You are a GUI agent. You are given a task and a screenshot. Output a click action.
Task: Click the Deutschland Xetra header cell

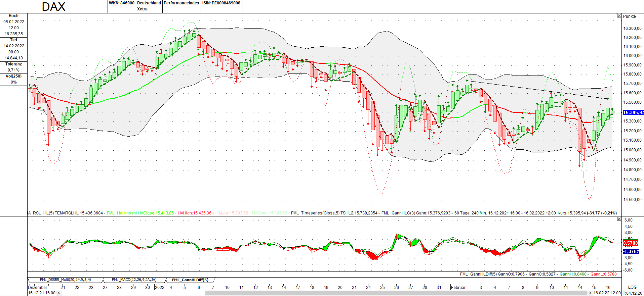149,6
